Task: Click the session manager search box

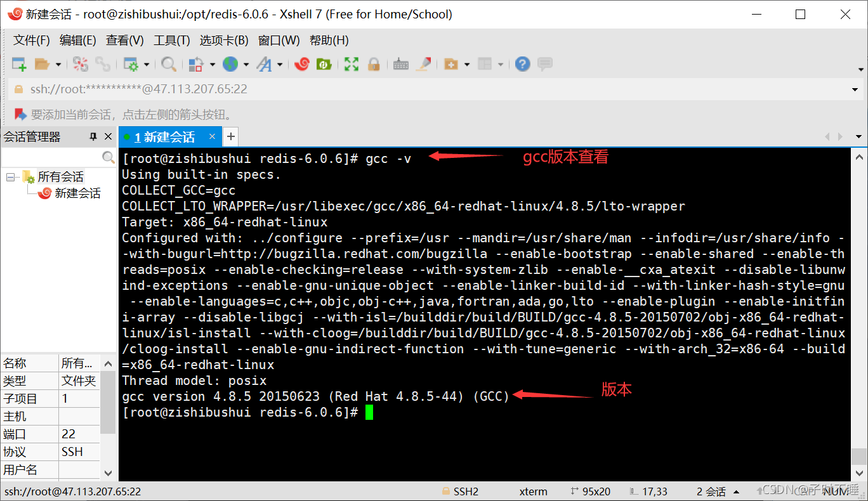Action: [x=51, y=157]
